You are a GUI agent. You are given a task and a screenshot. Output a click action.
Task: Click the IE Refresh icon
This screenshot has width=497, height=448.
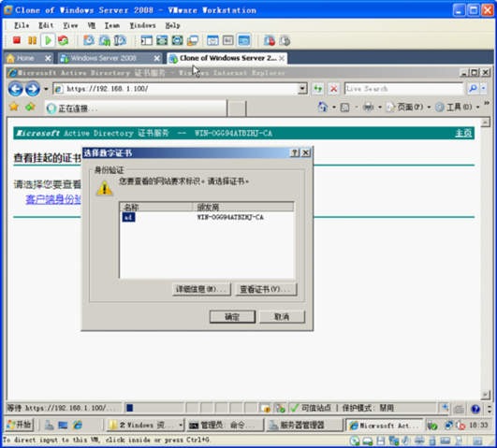(x=318, y=89)
